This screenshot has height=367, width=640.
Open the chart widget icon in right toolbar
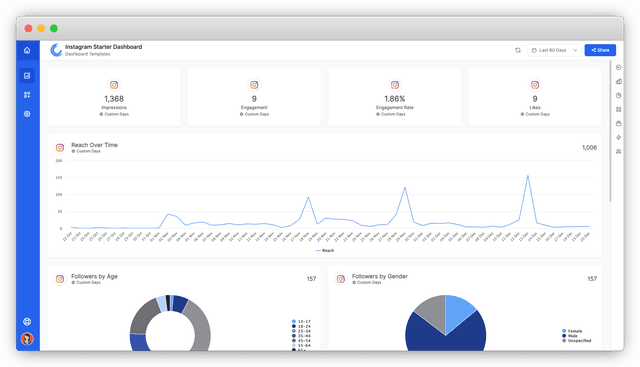click(x=619, y=81)
